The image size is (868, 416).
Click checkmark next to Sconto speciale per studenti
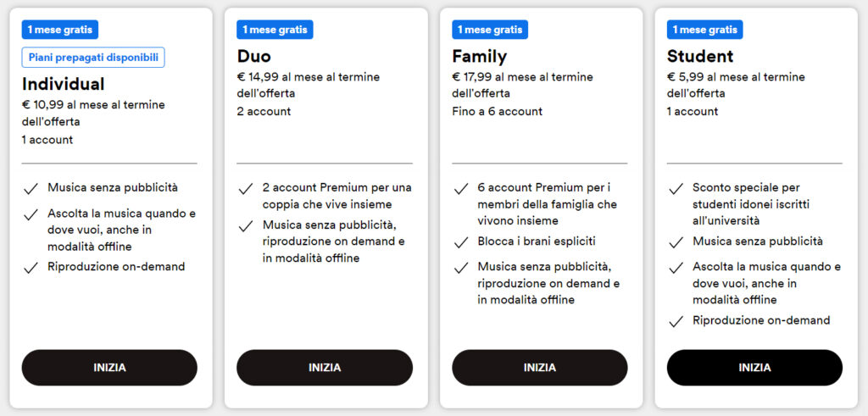[676, 188]
